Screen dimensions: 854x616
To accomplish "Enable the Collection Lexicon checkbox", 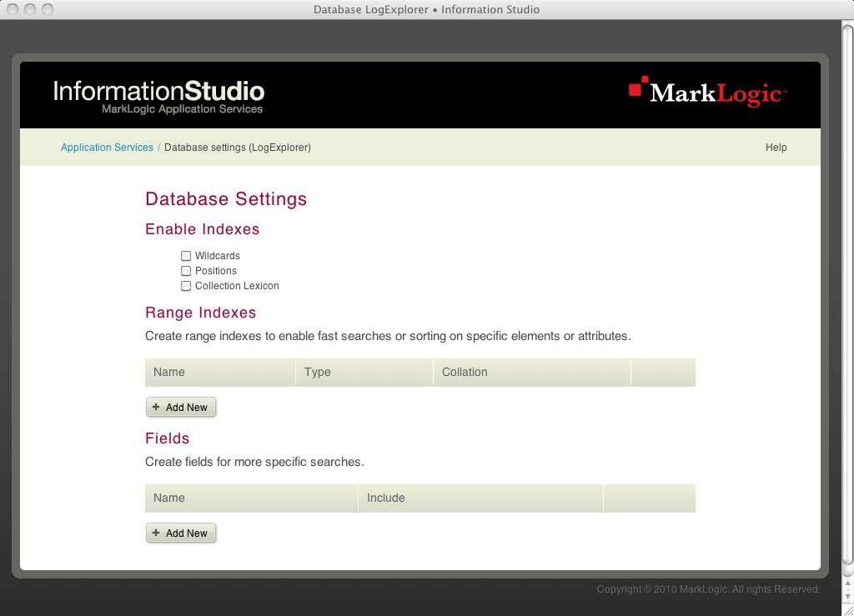I will click(x=186, y=286).
